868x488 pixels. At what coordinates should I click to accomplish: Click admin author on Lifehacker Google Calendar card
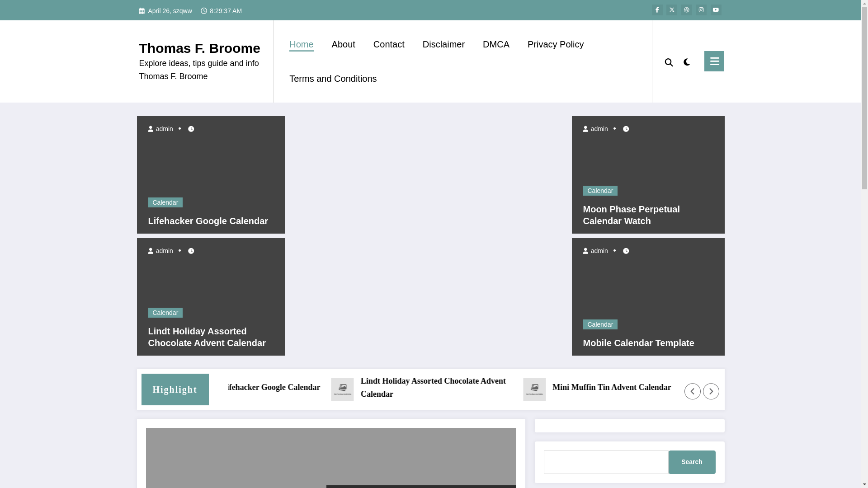pyautogui.click(x=160, y=129)
